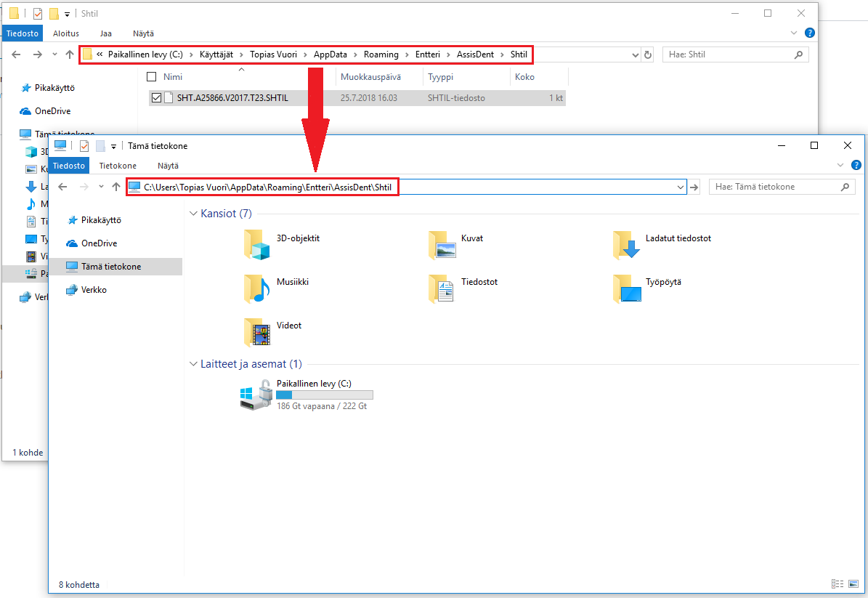
Task: Click the help question mark icon in front window
Action: pos(856,165)
